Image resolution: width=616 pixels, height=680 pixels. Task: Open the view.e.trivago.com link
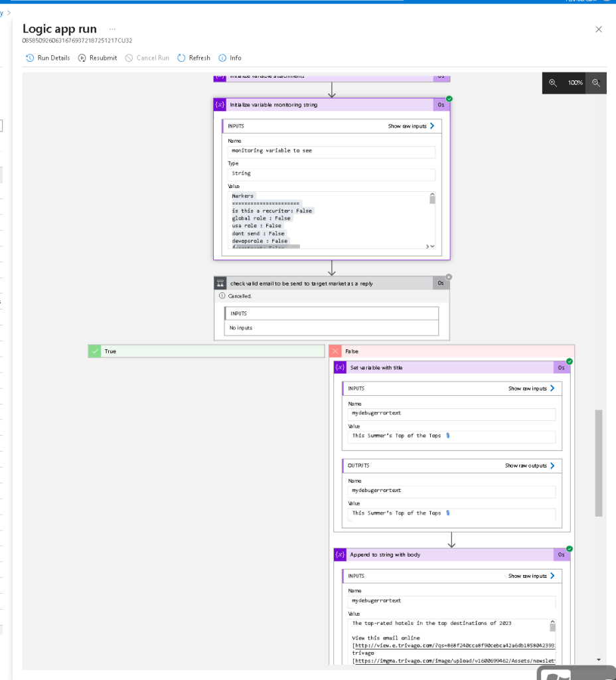(455, 645)
